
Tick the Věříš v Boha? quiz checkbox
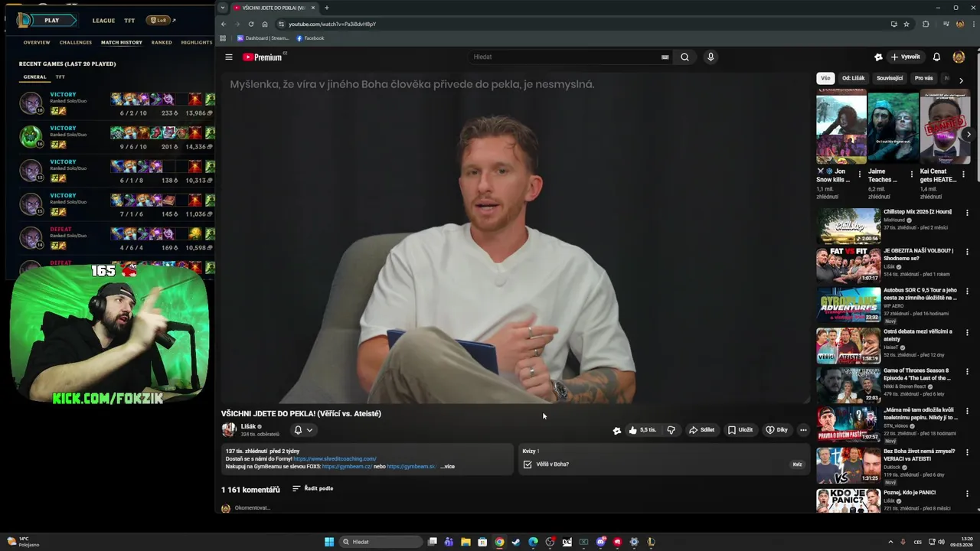point(528,465)
